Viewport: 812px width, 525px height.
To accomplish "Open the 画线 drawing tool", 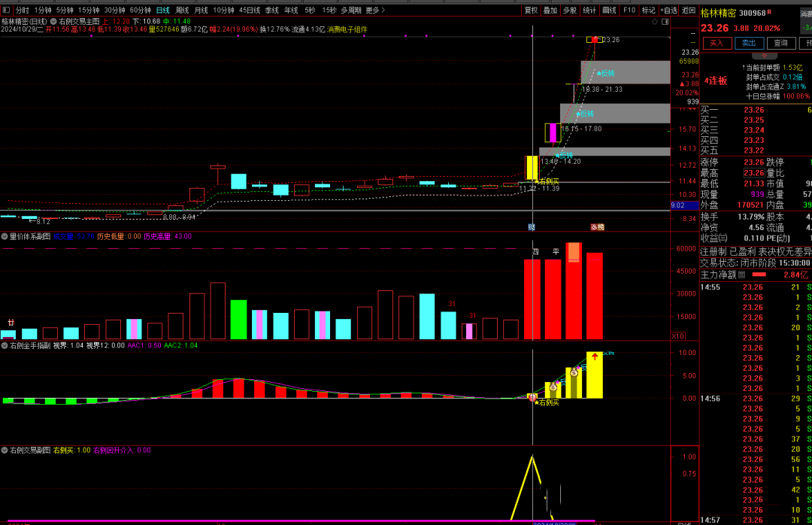I will click(609, 11).
